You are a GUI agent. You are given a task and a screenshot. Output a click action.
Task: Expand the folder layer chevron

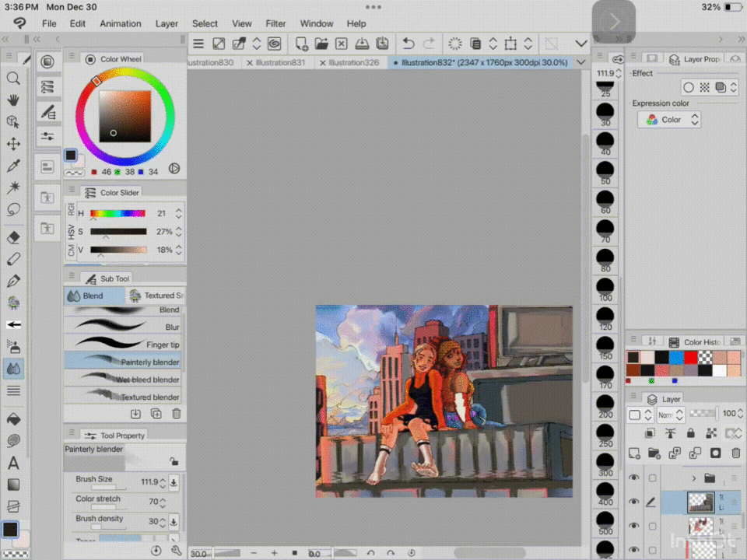pos(693,478)
